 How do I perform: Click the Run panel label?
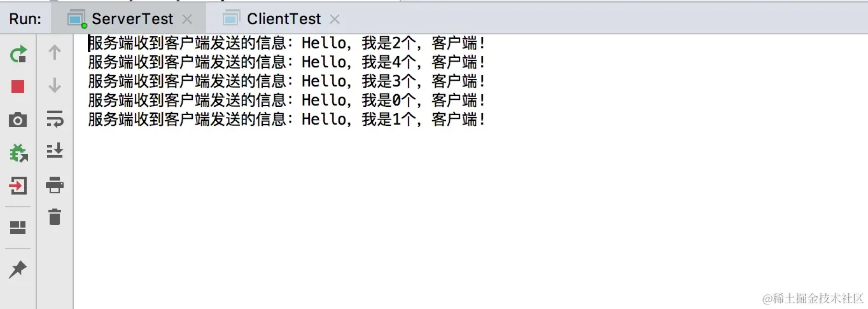click(25, 18)
